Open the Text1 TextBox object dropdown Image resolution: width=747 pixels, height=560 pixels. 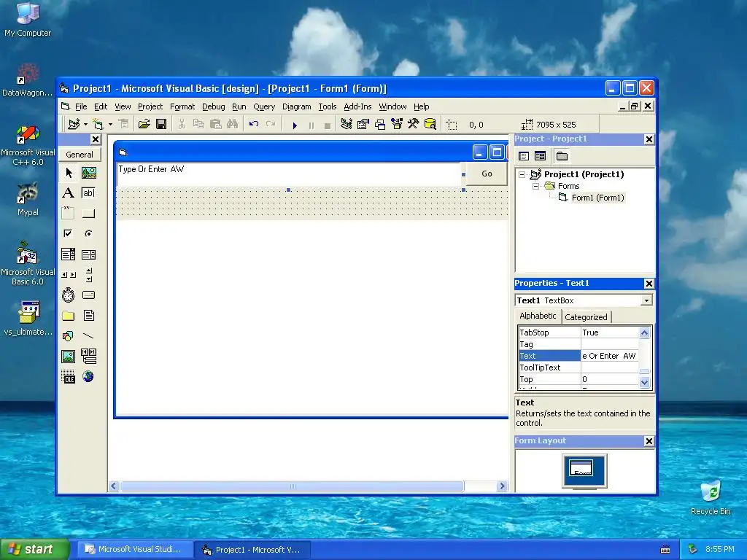coord(646,300)
